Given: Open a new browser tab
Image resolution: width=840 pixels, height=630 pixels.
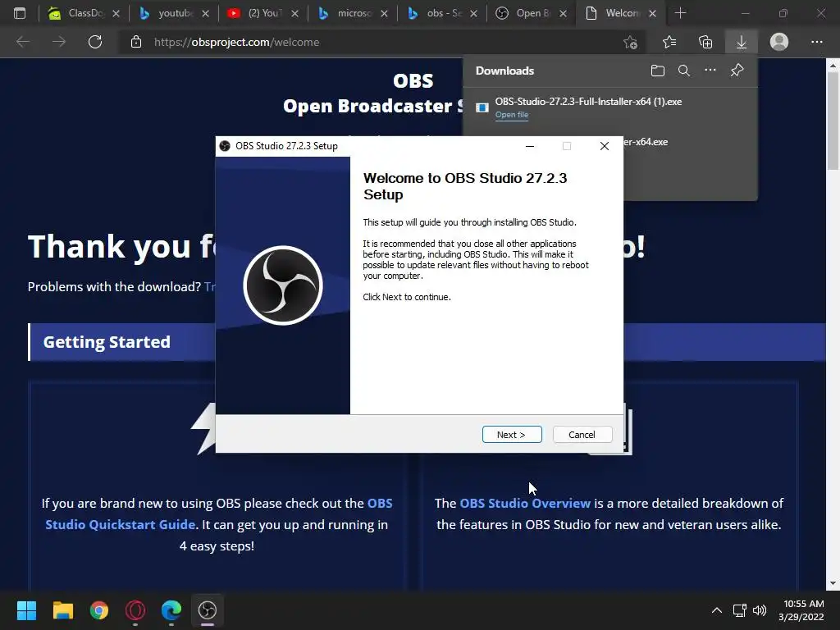Looking at the screenshot, I should 680,13.
